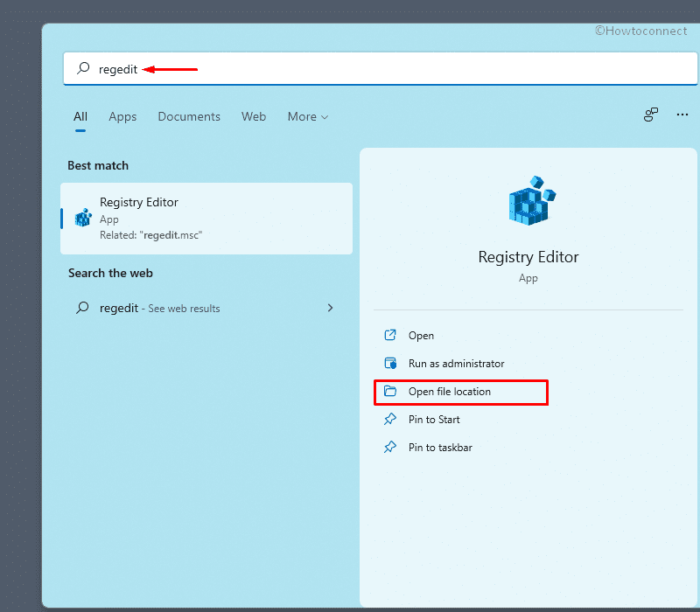700x612 pixels.
Task: Select Open file location
Action: tap(449, 392)
